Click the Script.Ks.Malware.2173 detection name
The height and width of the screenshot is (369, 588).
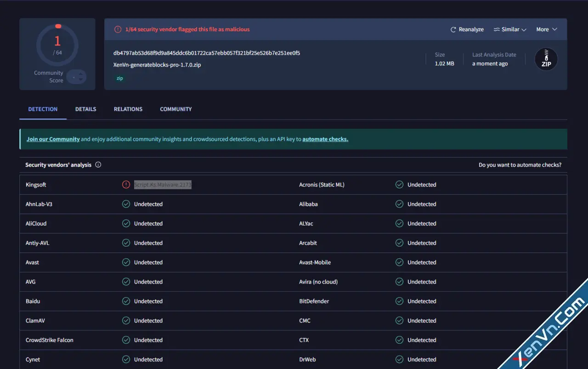[x=163, y=185]
